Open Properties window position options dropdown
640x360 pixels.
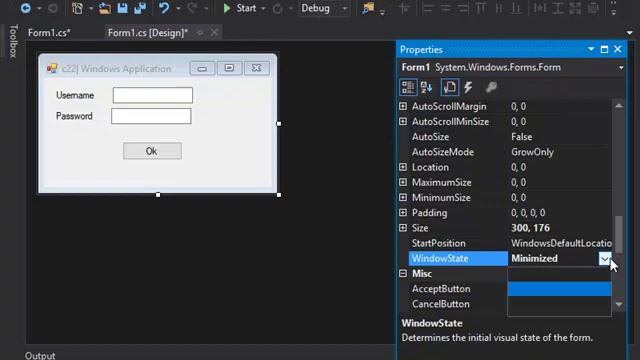[x=591, y=49]
